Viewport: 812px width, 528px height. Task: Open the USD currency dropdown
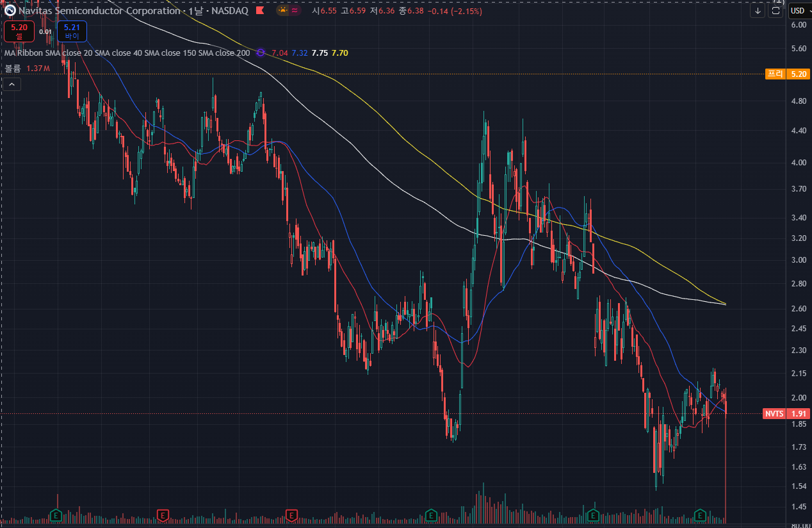point(798,11)
